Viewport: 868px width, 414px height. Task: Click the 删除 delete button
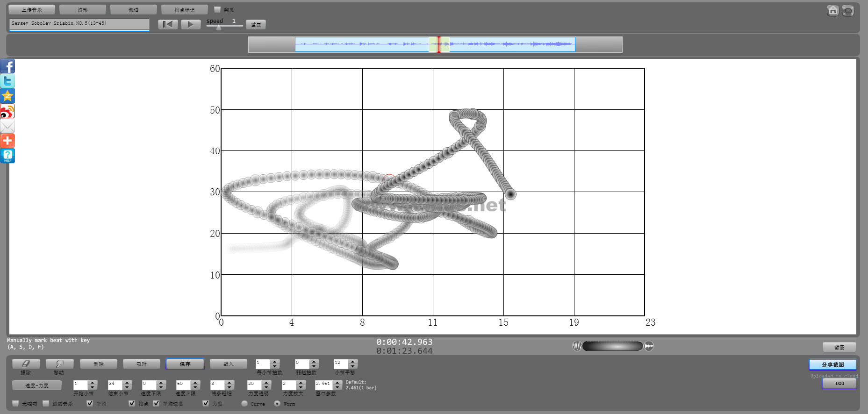[x=99, y=364]
